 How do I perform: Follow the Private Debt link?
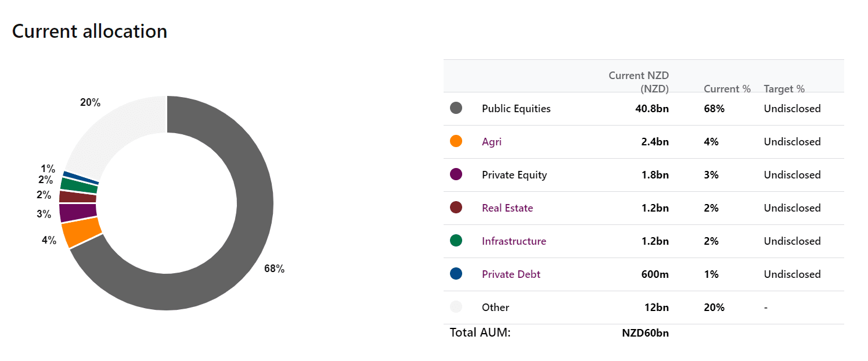click(511, 274)
